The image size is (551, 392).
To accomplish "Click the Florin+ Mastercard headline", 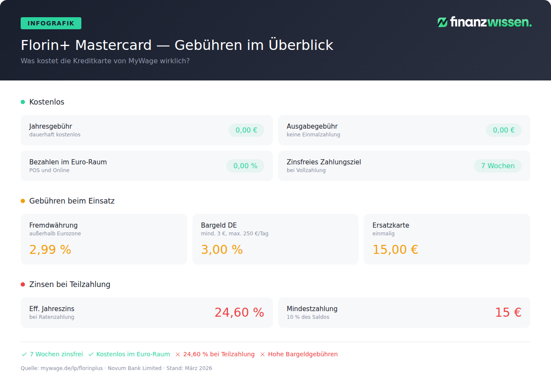I will 177,45.
